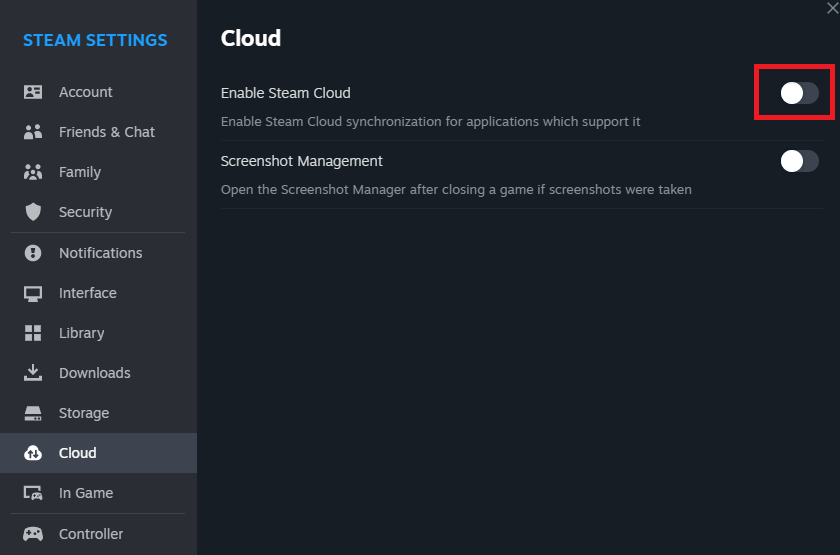The height and width of the screenshot is (555, 840).
Task: Go to the Downloads settings section
Action: pyautogui.click(x=94, y=373)
